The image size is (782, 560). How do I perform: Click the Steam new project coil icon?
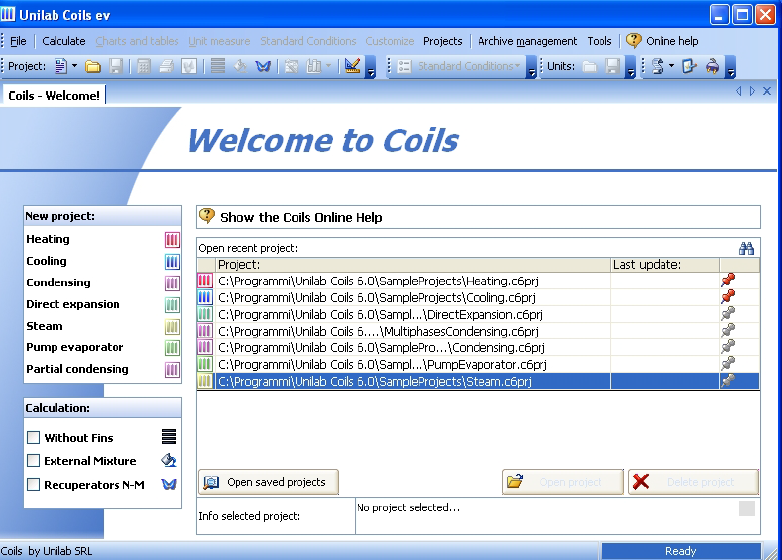pyautogui.click(x=171, y=327)
